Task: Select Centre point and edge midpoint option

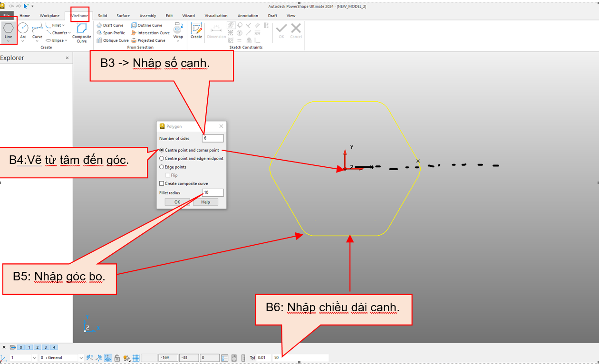Action: [x=162, y=158]
